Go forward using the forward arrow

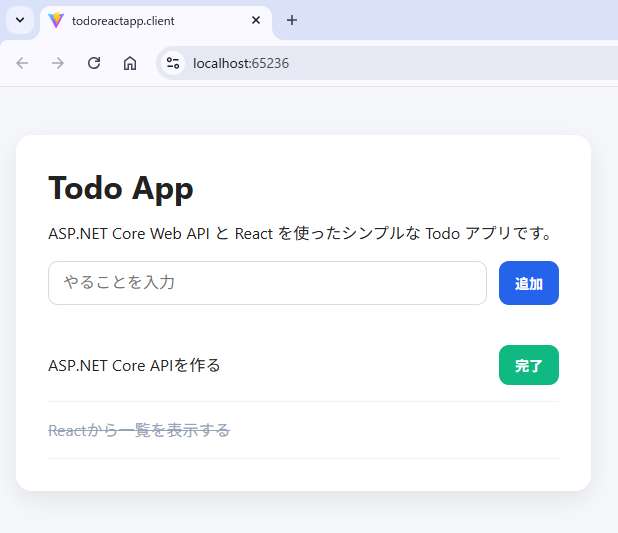[58, 63]
